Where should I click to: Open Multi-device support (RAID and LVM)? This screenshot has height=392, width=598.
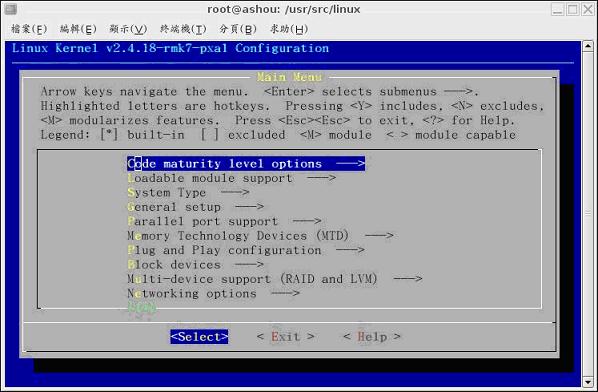[275, 279]
